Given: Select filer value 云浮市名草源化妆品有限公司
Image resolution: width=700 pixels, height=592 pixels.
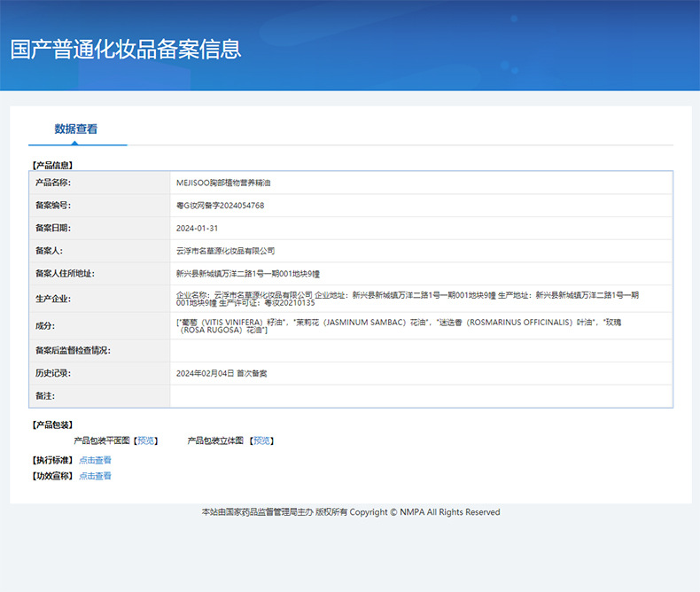Looking at the screenshot, I should 225,251.
